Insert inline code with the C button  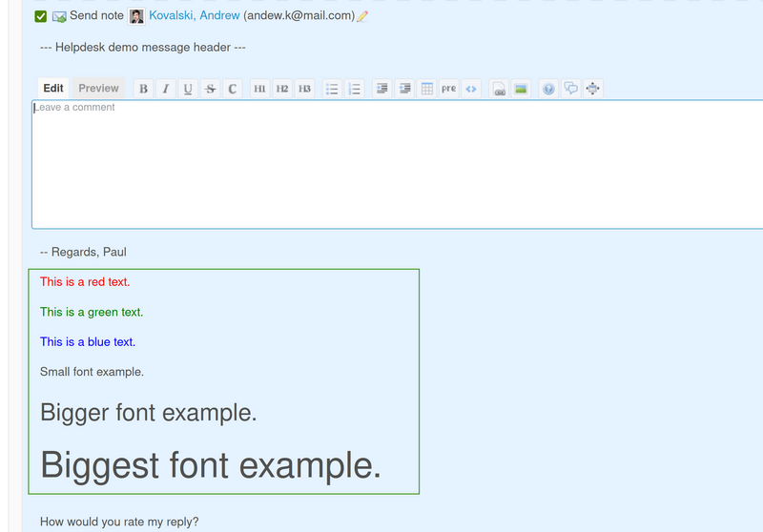(x=233, y=89)
